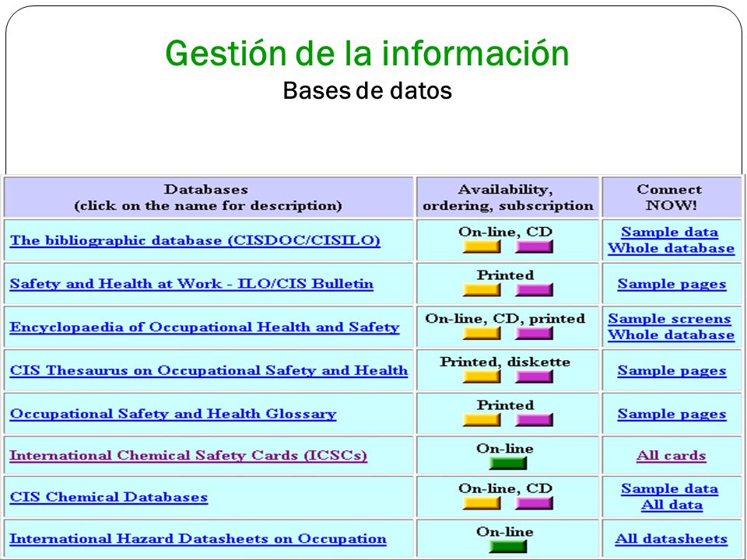
Task: Open Occupational Safety and Health Glossary link
Action: (173, 413)
